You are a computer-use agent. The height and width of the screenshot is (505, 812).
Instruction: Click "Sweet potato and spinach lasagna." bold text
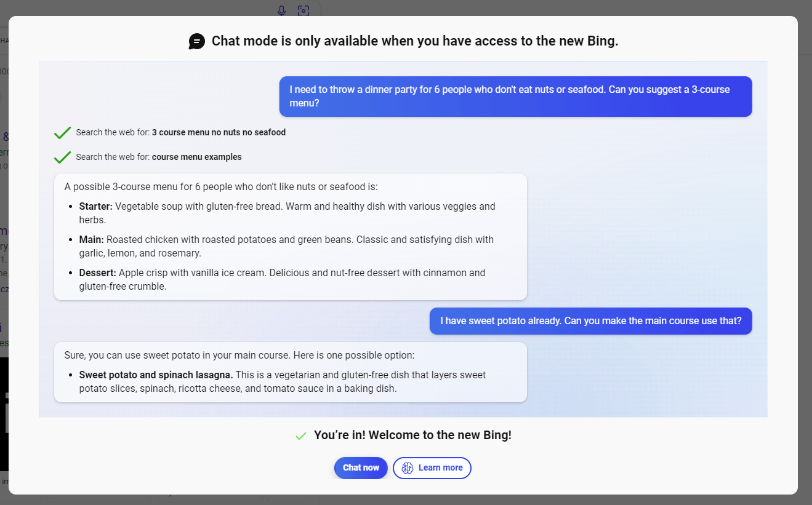156,375
